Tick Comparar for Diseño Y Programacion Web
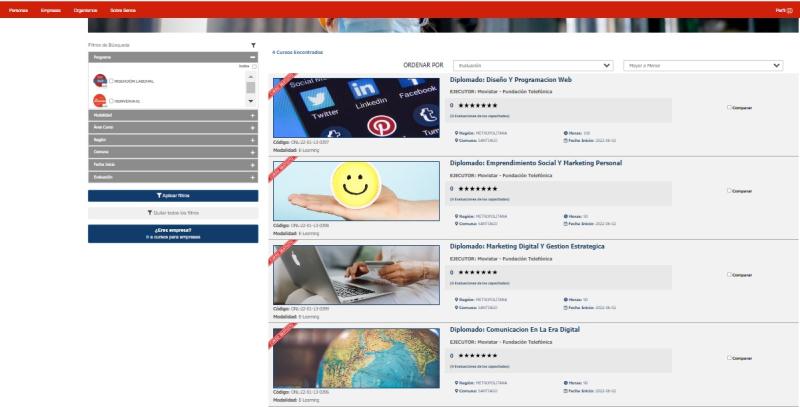 pyautogui.click(x=730, y=107)
